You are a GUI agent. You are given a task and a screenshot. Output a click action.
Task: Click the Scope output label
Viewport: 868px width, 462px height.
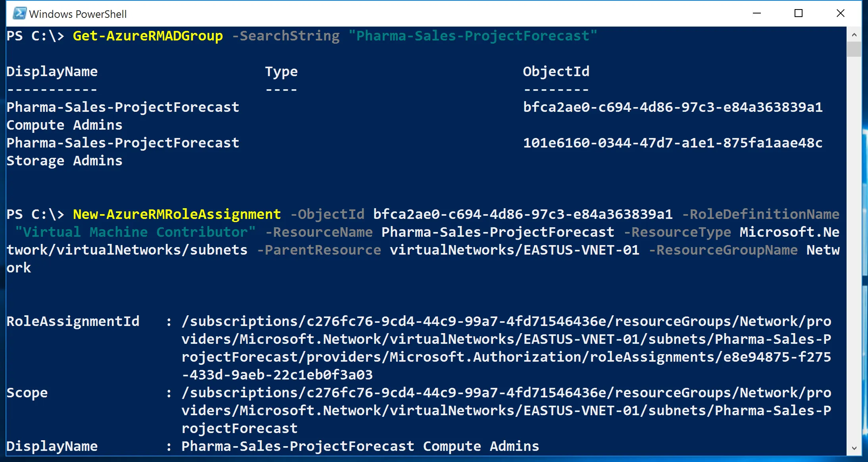point(27,393)
